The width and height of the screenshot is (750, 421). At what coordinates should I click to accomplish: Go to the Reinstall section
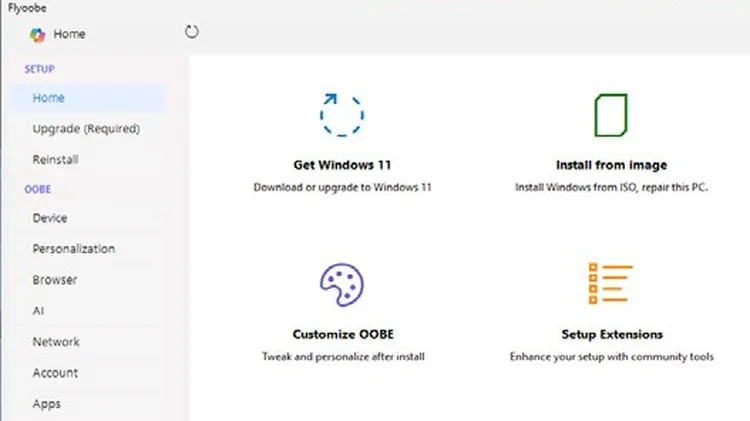click(x=55, y=160)
